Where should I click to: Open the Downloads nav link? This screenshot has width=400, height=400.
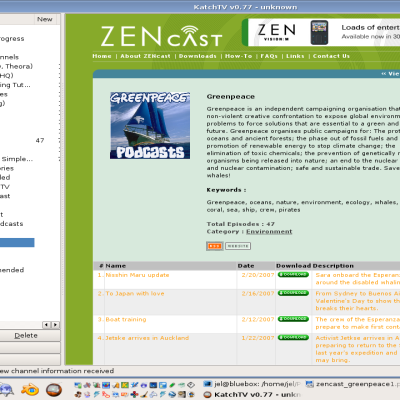click(x=198, y=56)
